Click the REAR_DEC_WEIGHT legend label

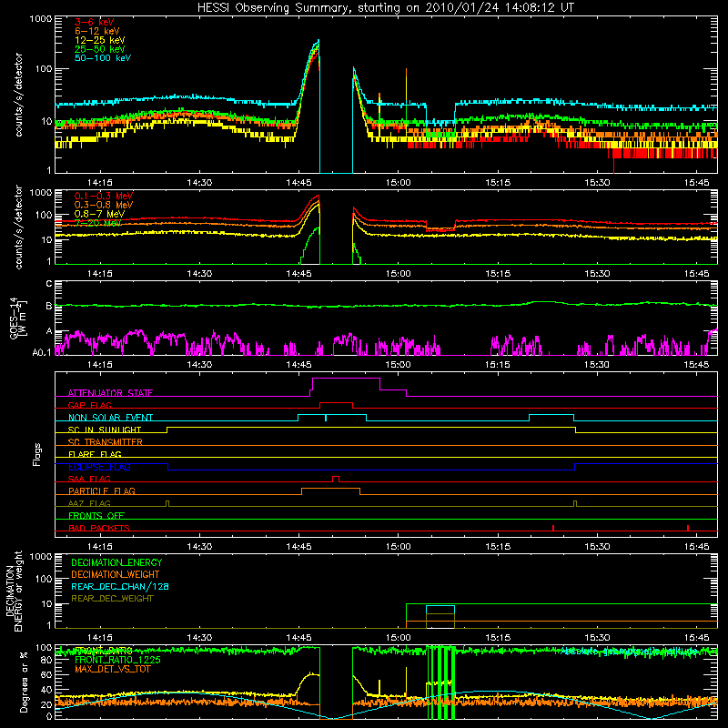pyautogui.click(x=112, y=599)
